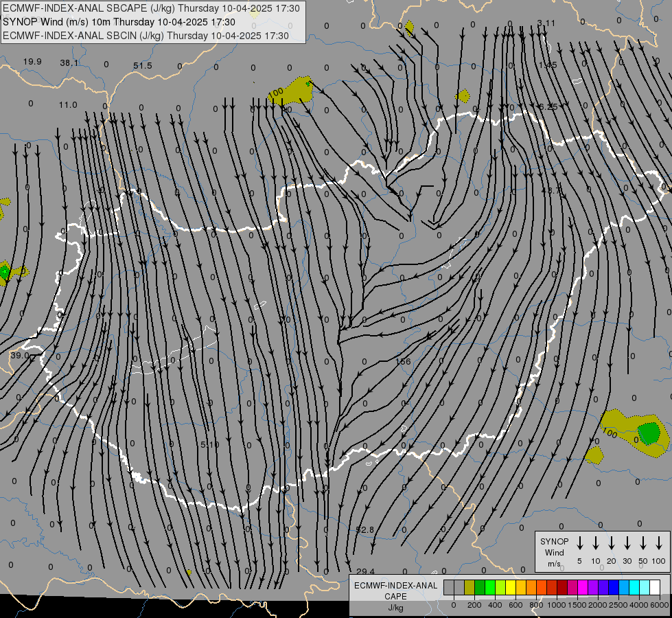Click the '400' tick label of CAPE scale
672x618 pixels.
tap(495, 605)
